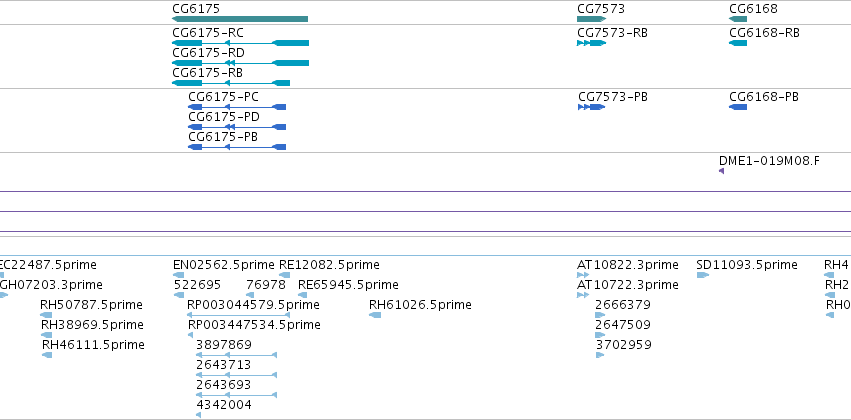Click the CG6168-RB transcript glyph
Screen dimensions: 851x420
(x=738, y=43)
